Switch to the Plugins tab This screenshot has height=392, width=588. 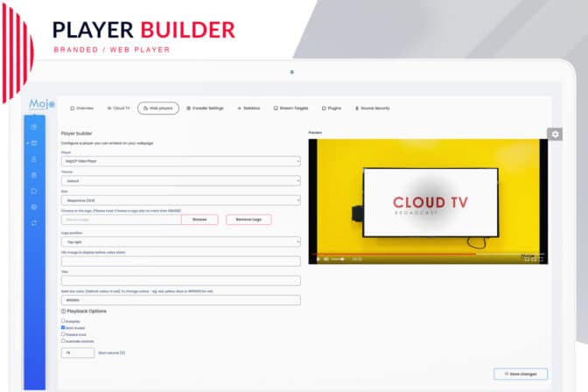tap(332, 108)
